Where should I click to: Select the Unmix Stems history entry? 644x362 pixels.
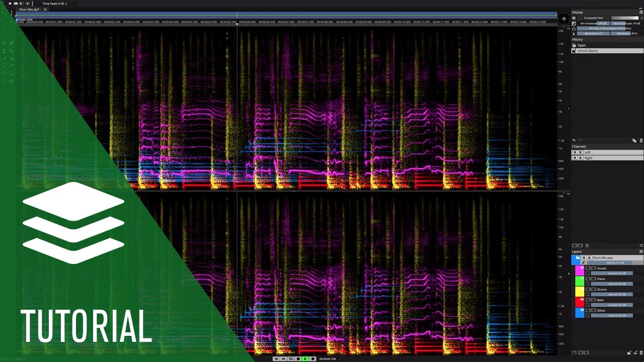click(x=607, y=51)
